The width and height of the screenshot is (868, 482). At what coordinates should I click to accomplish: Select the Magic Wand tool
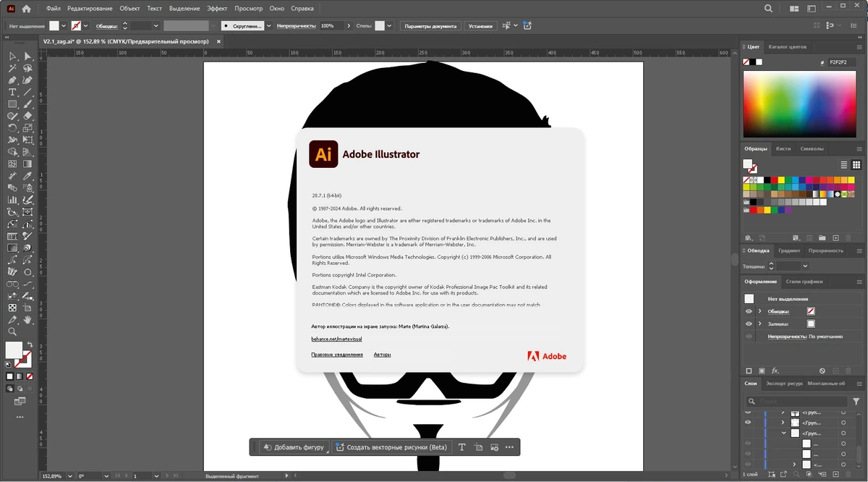[x=12, y=69]
